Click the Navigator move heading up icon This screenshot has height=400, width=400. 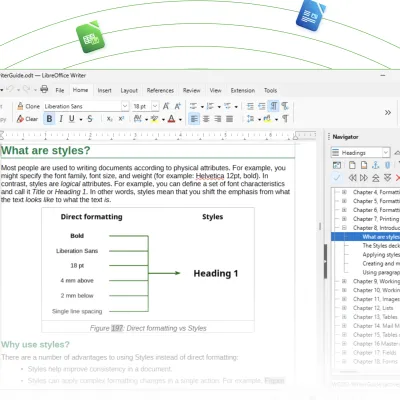[x=376, y=178]
